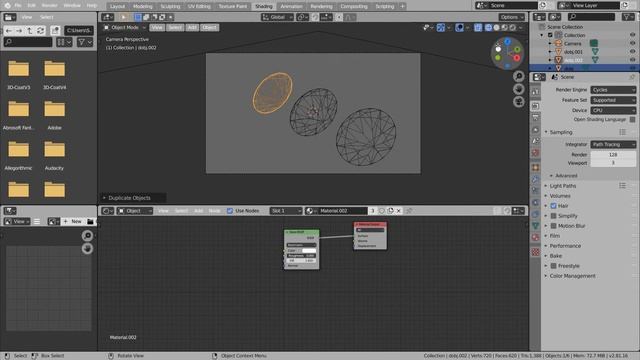This screenshot has height=360, width=640.
Task: Switch viewport to material preview shading
Action: (x=504, y=27)
